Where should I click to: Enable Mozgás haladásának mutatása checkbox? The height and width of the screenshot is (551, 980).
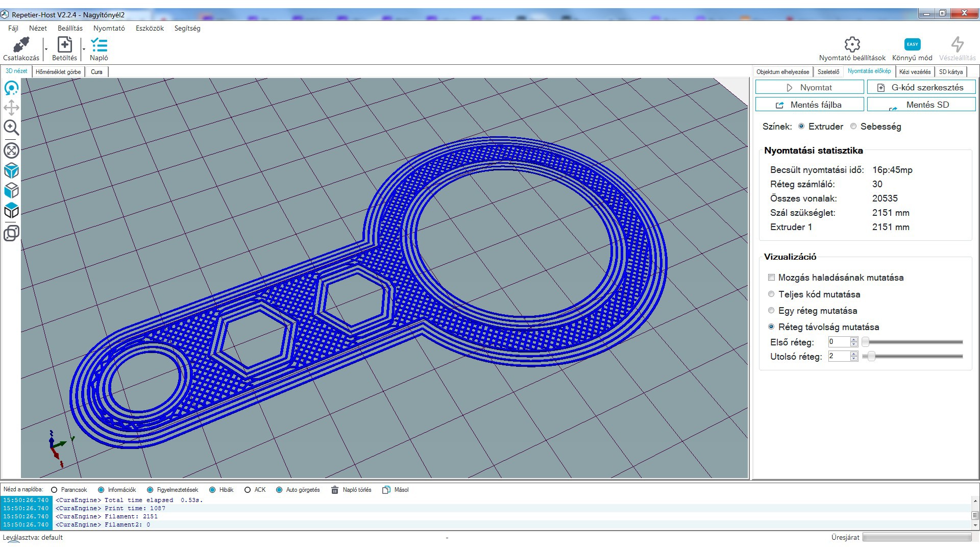coord(771,278)
